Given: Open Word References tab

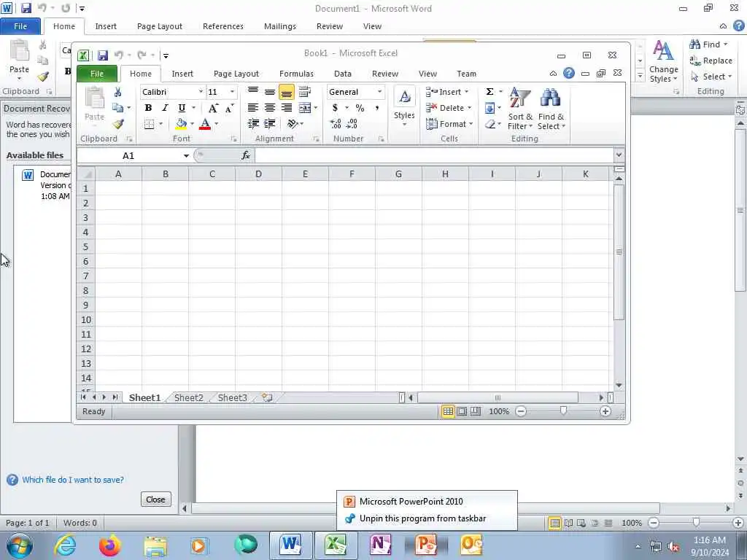Looking at the screenshot, I should (x=223, y=26).
